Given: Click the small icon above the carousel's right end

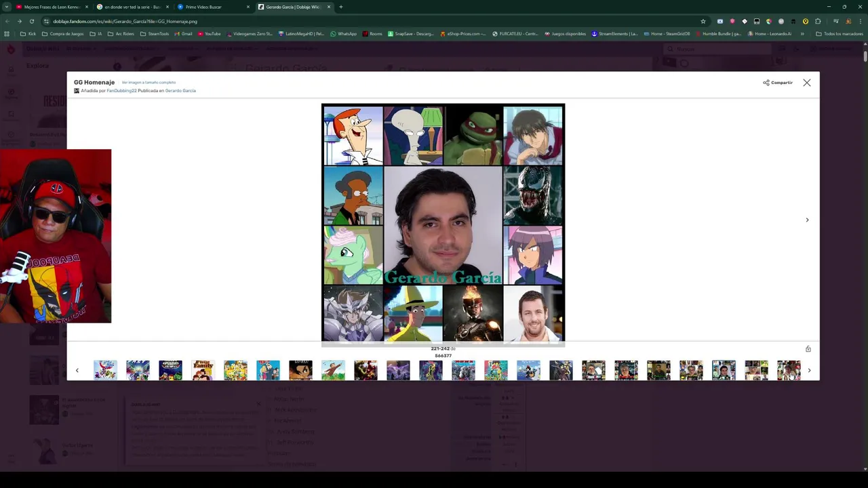Looking at the screenshot, I should coord(808,349).
